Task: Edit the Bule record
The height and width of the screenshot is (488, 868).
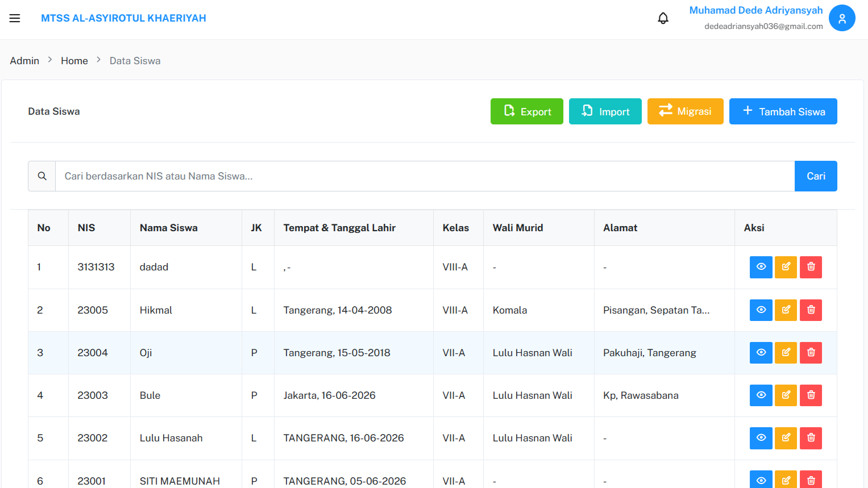Action: pyautogui.click(x=786, y=395)
